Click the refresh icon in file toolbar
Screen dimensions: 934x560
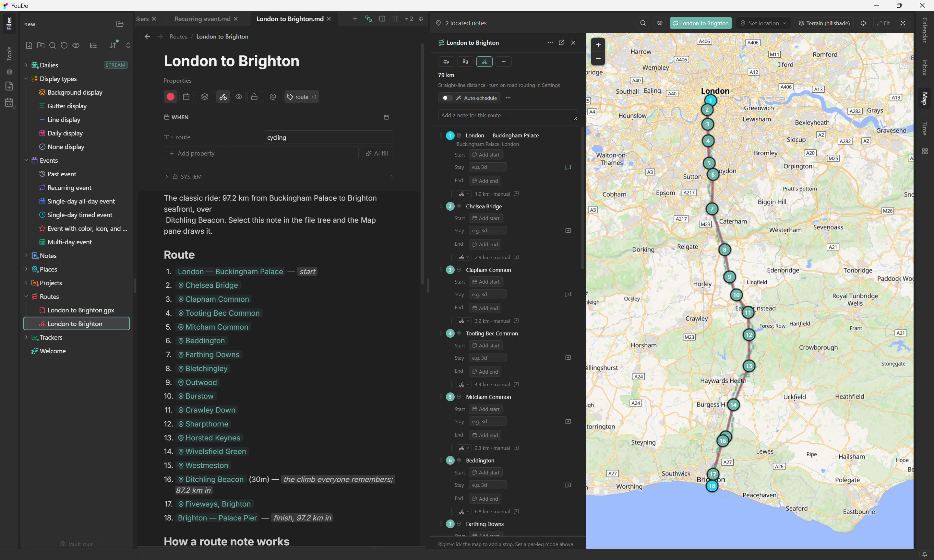(x=64, y=45)
